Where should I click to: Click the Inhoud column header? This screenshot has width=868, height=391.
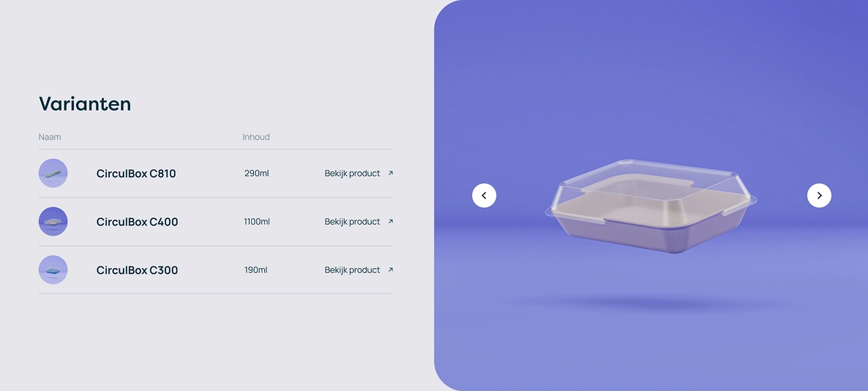coord(255,137)
